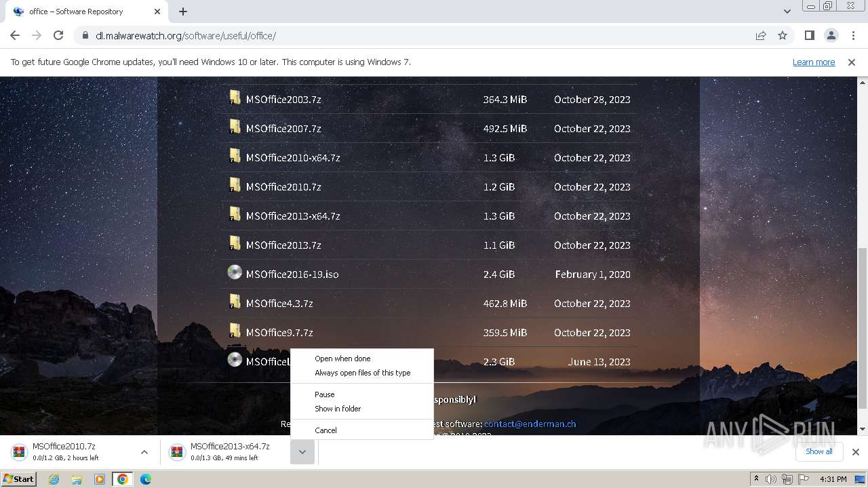Cancel the download from the context menu
The height and width of the screenshot is (488, 868).
point(362,430)
